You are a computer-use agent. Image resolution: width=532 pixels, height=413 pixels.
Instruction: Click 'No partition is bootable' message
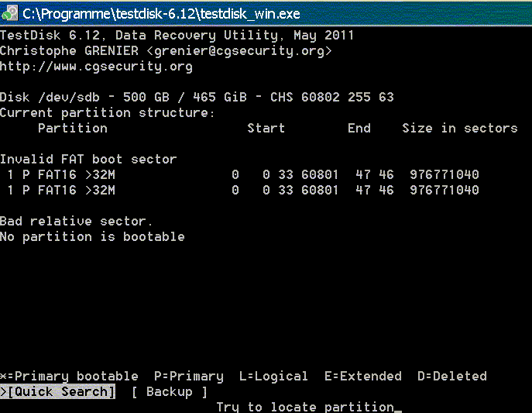tap(92, 236)
